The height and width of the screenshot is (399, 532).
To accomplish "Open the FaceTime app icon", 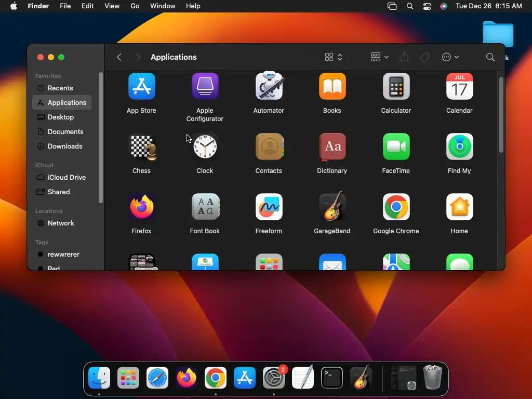I will [x=396, y=147].
